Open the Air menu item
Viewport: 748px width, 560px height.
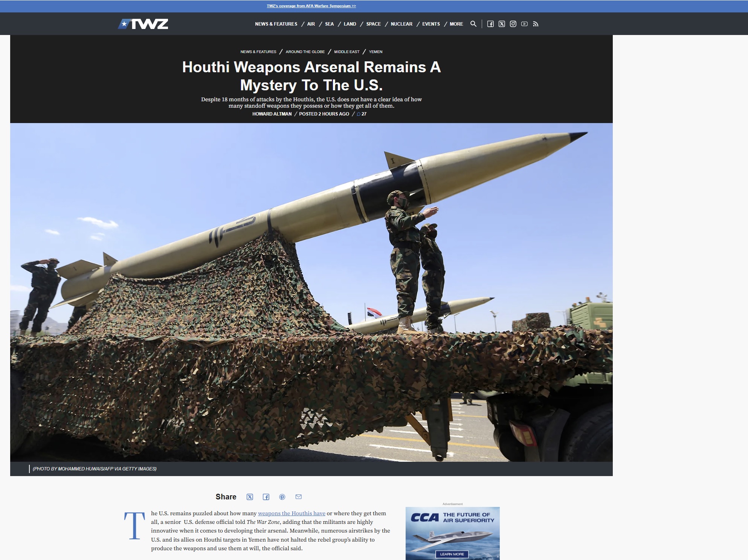point(311,24)
